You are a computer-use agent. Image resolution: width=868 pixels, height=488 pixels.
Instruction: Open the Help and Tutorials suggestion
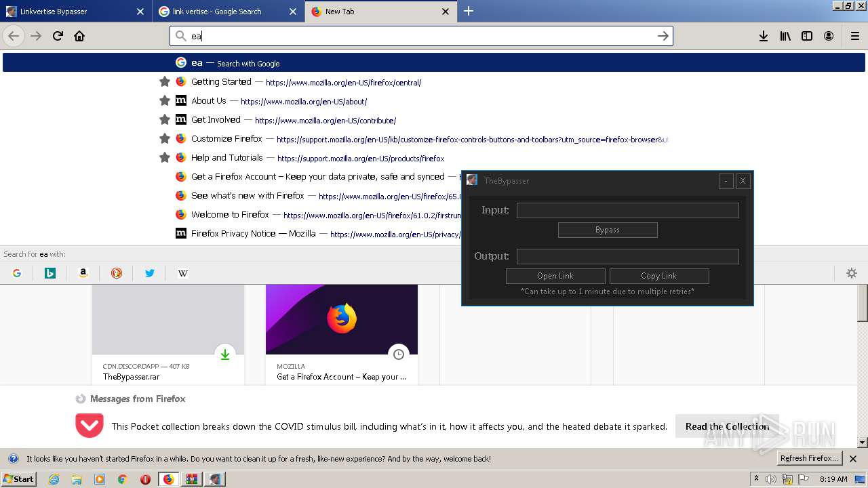tap(434, 158)
